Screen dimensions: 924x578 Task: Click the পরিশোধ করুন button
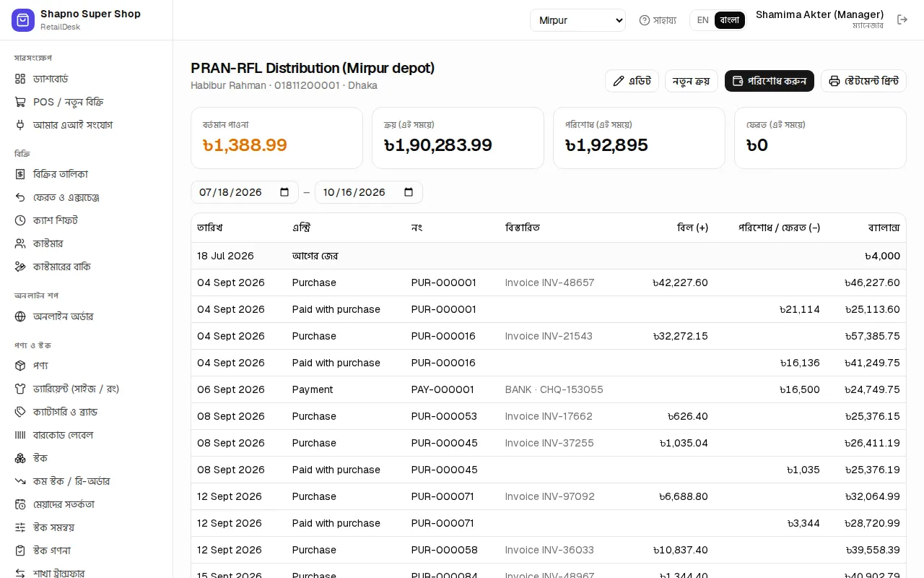770,81
